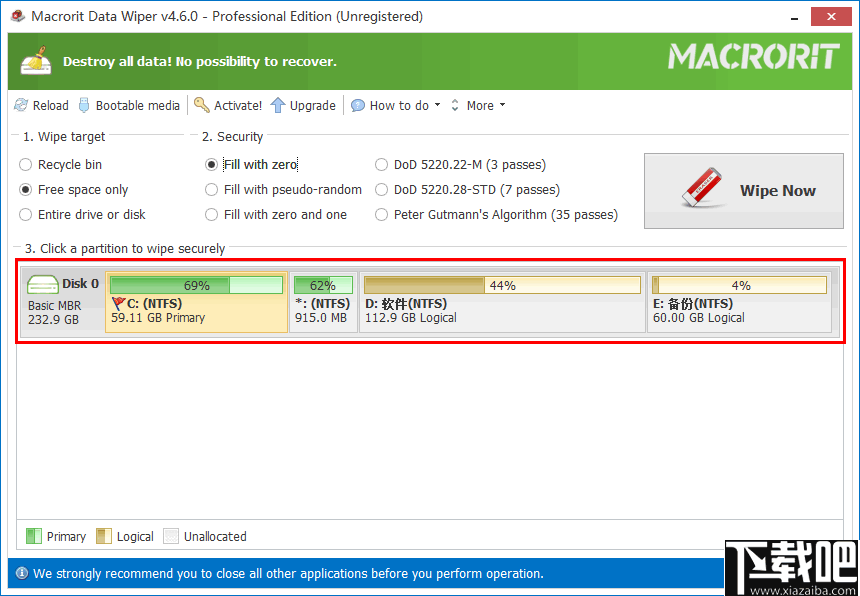The image size is (860, 596).
Task: Choose Fill with pseudo-random method
Action: pyautogui.click(x=211, y=189)
